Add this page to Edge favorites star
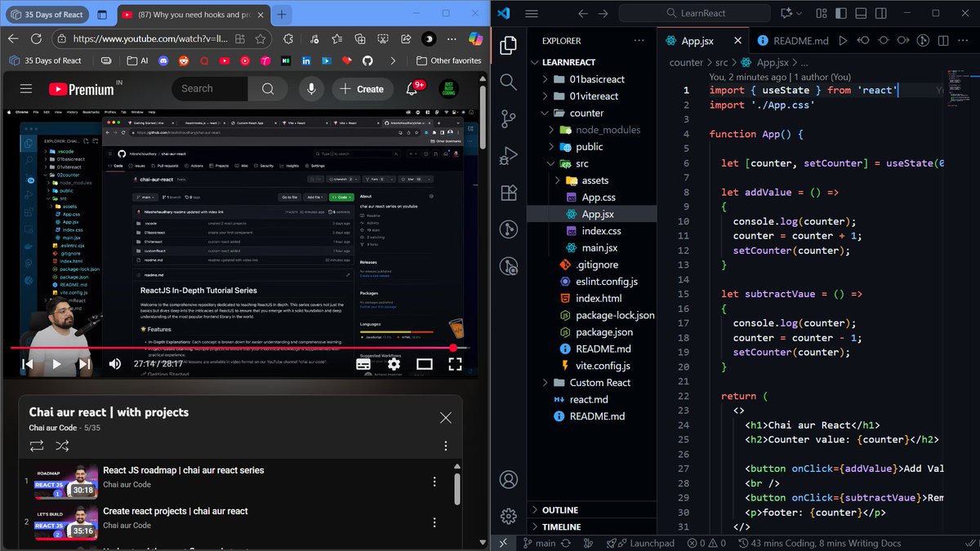 [261, 38]
